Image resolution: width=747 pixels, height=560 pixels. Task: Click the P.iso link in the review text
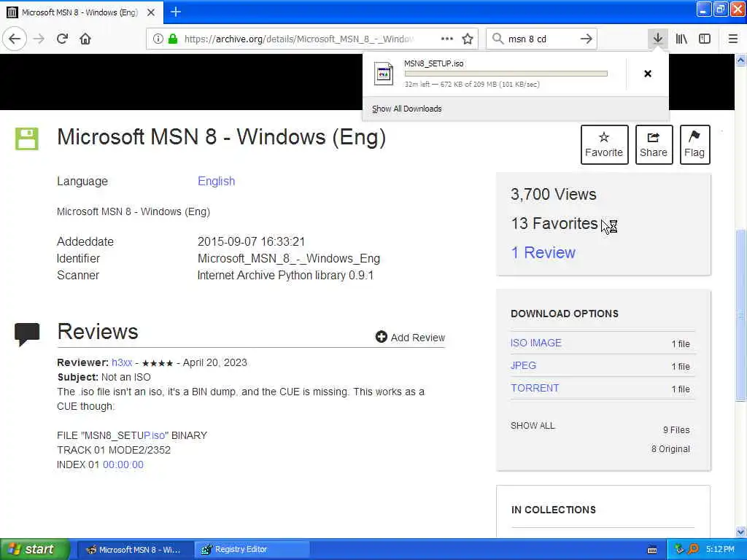pyautogui.click(x=155, y=436)
